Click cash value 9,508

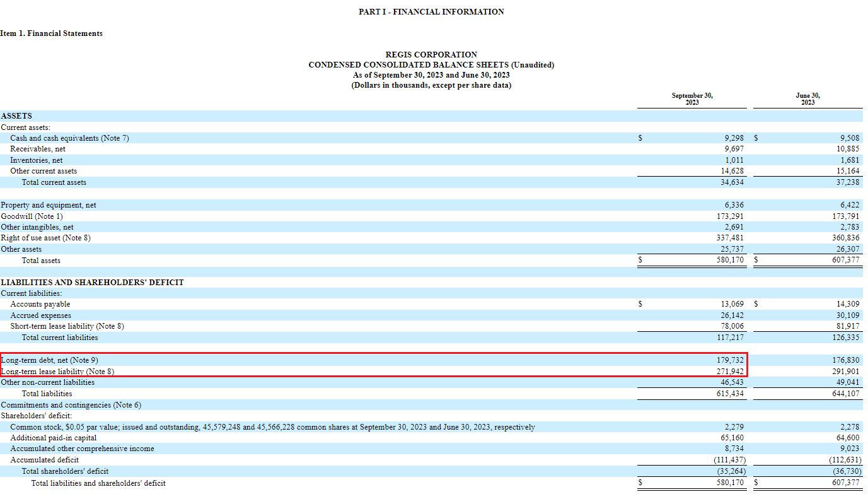pyautogui.click(x=850, y=138)
